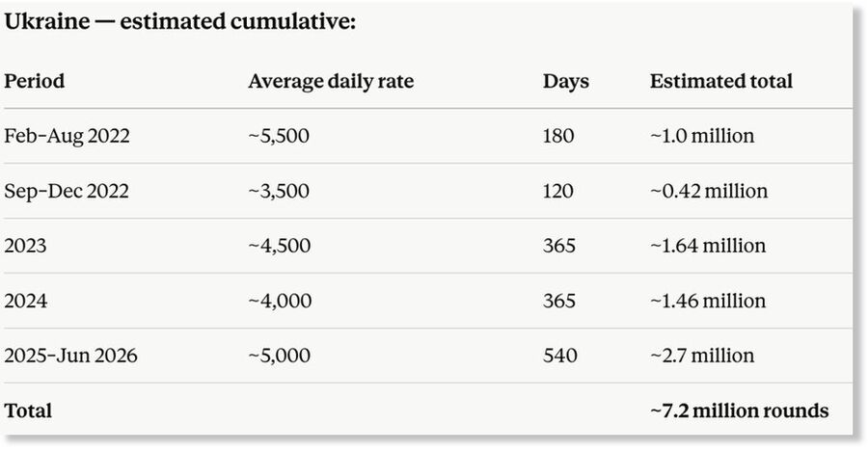Viewport: 868px width, 450px height.
Task: Click the Estimated total column header
Action: [x=721, y=81]
